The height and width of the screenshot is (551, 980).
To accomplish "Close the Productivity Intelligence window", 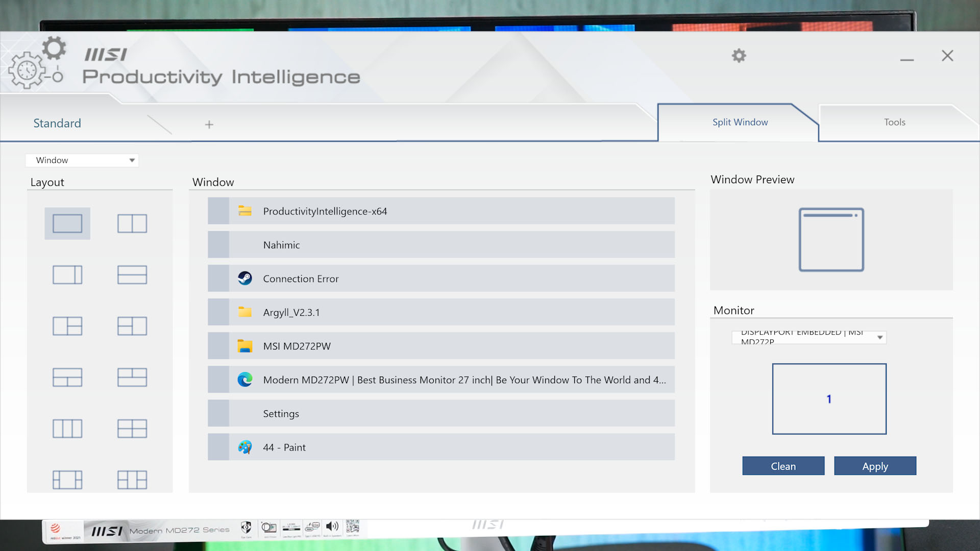I will tap(947, 56).
